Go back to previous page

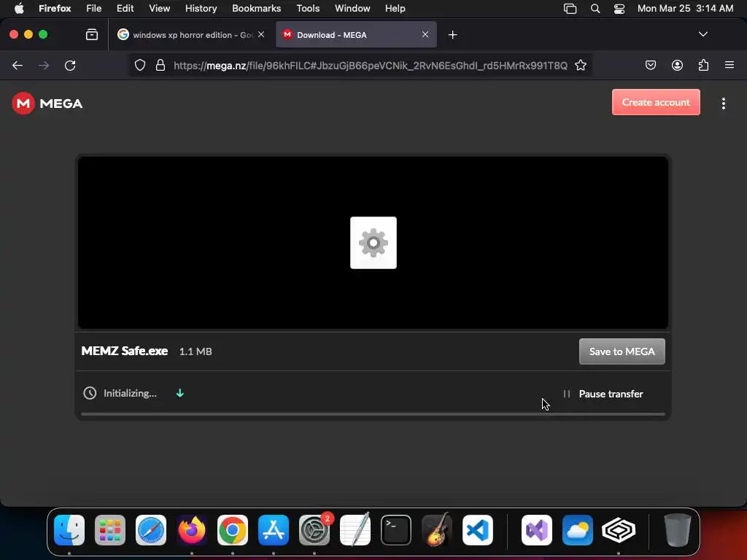18,65
